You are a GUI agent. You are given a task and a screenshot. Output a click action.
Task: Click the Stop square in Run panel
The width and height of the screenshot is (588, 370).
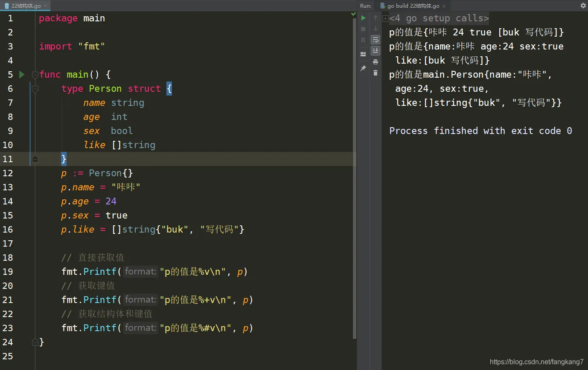[363, 29]
